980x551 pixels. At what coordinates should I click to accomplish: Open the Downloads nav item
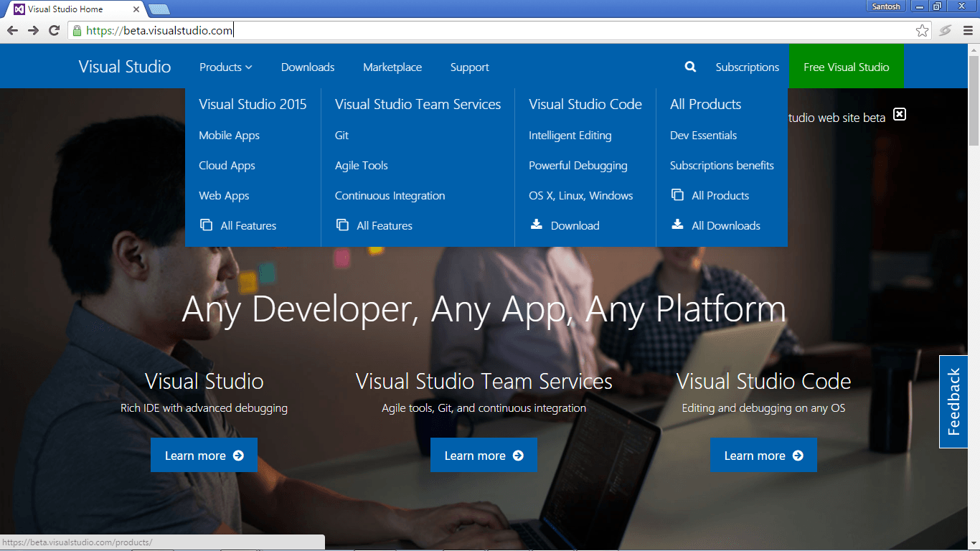(x=308, y=67)
